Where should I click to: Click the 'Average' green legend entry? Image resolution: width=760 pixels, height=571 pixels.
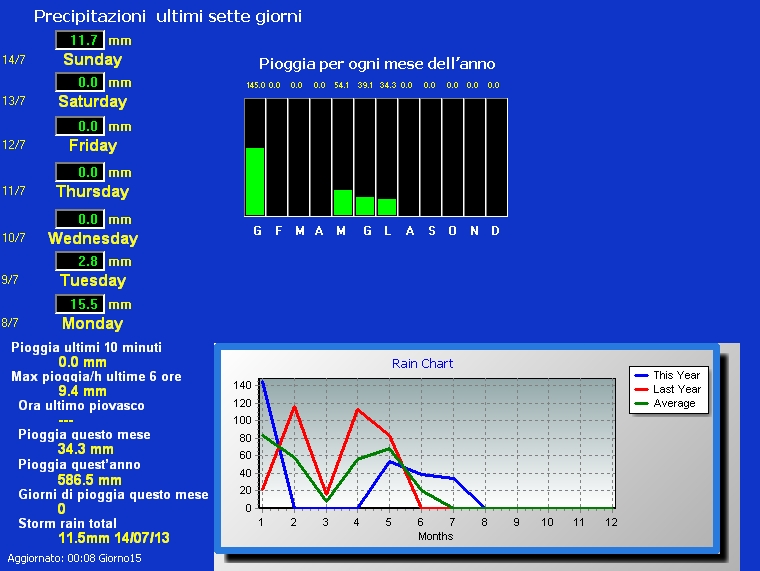665,403
